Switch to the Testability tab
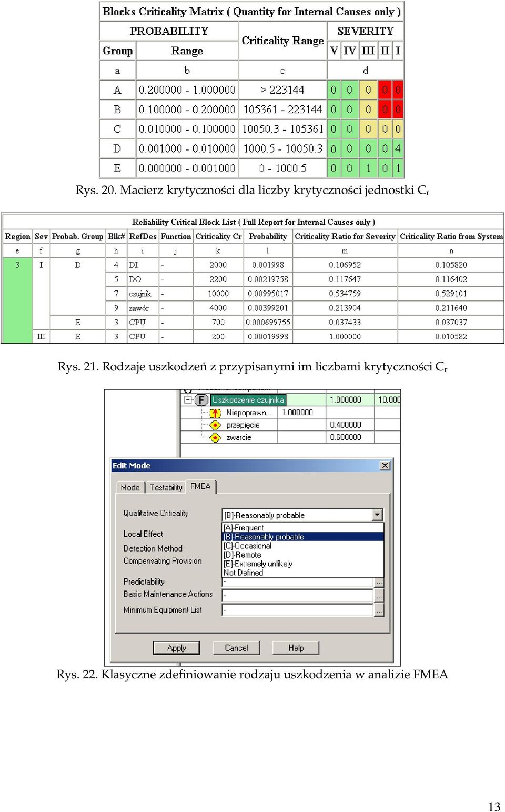 [166, 487]
